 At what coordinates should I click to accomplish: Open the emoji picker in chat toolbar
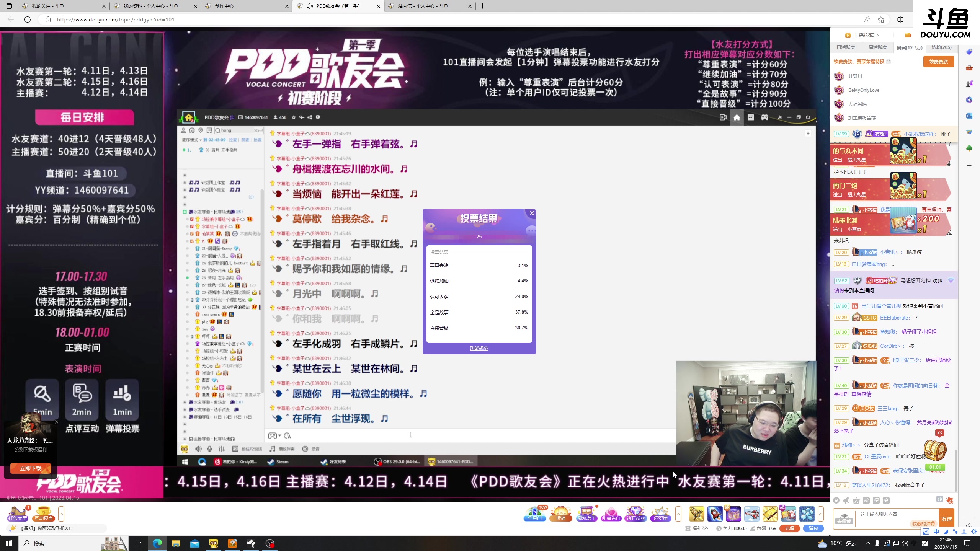(x=836, y=500)
